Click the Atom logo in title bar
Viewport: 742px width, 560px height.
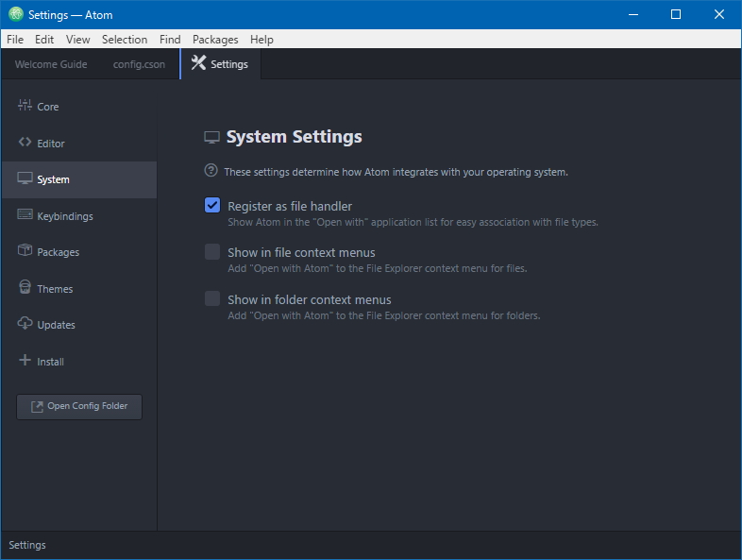[x=16, y=14]
